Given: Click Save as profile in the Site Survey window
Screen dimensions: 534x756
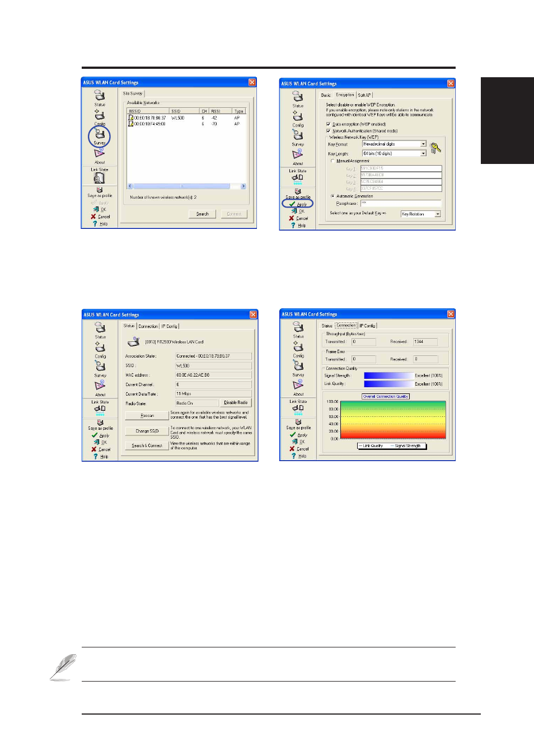Looking at the screenshot, I should (100, 193).
